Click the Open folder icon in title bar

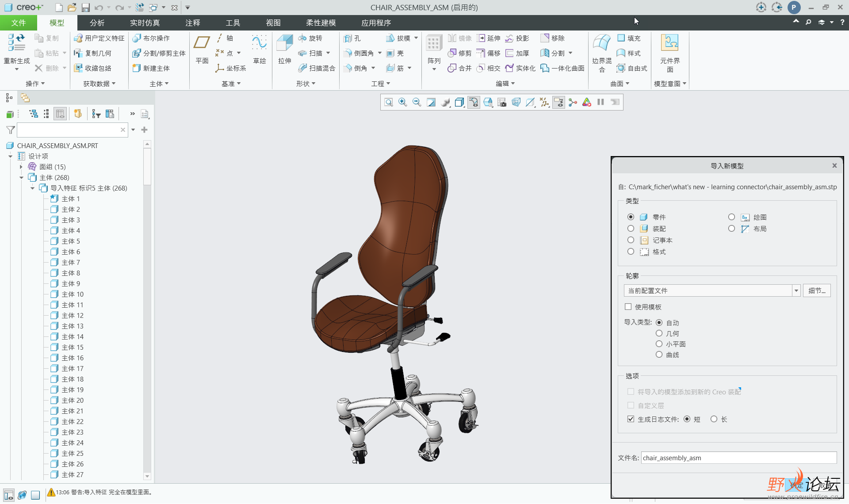pos(72,8)
